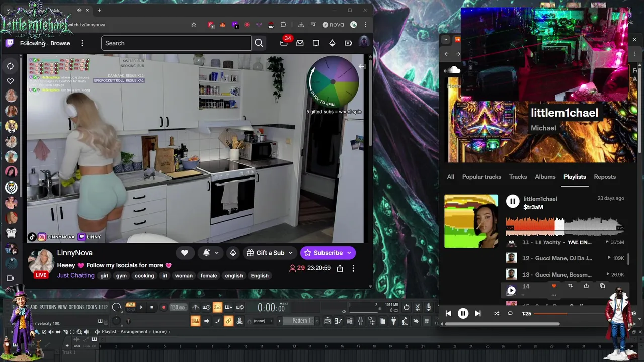
Task: Toggle FL Studio countdown before recording 3-2-1
Action: pos(217,307)
